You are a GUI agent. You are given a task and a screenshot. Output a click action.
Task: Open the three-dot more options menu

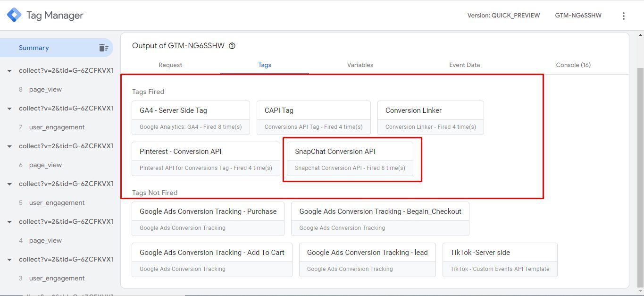(x=624, y=16)
